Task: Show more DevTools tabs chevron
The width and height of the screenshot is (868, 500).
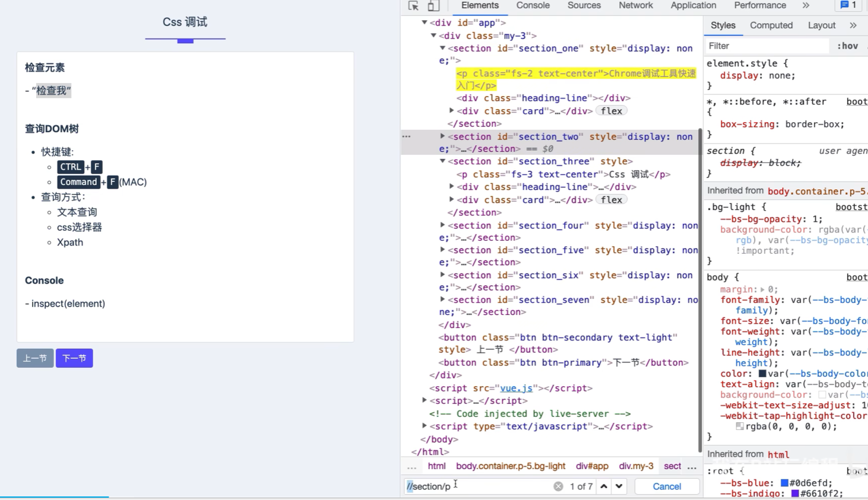Action: [x=806, y=5]
